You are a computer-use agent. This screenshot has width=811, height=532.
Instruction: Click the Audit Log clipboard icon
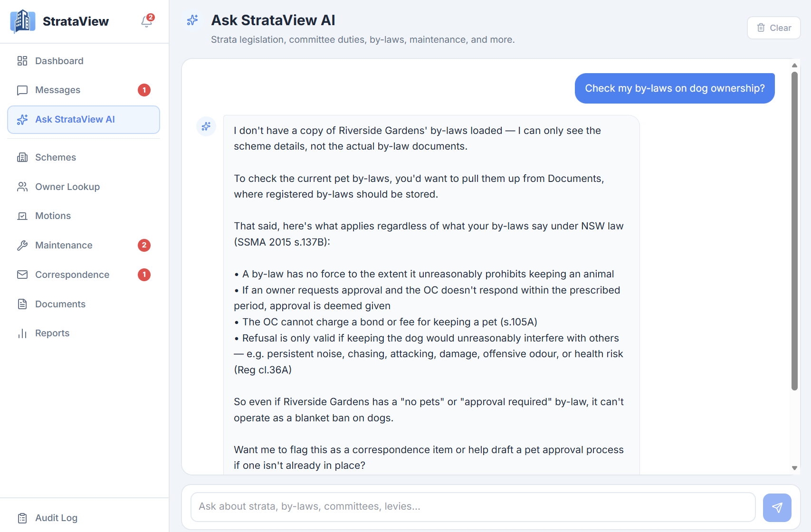22,518
